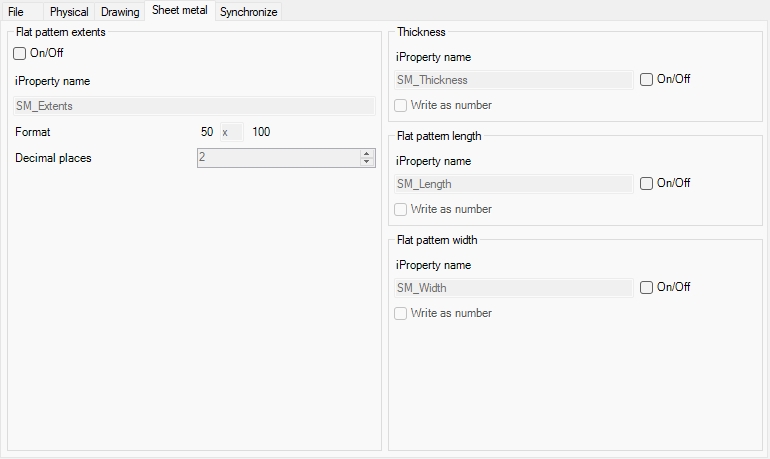Tick Write as number under Thickness

pos(401,105)
